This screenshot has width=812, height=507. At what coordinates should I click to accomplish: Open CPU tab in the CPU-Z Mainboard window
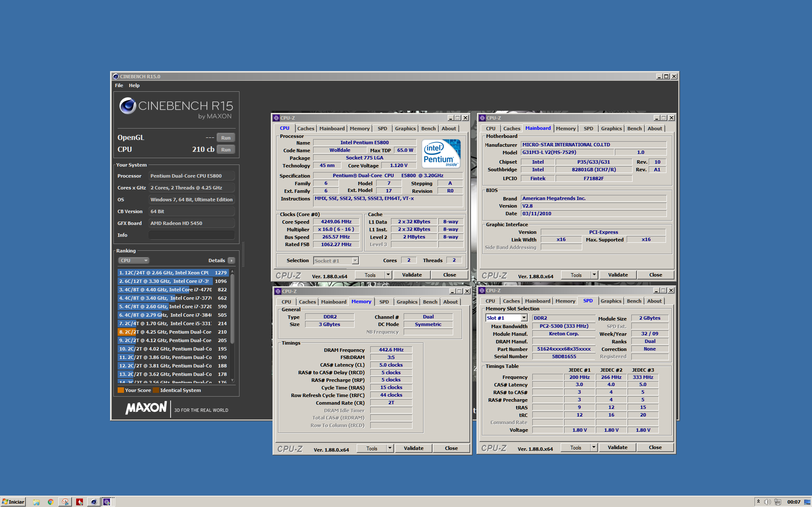pos(490,129)
